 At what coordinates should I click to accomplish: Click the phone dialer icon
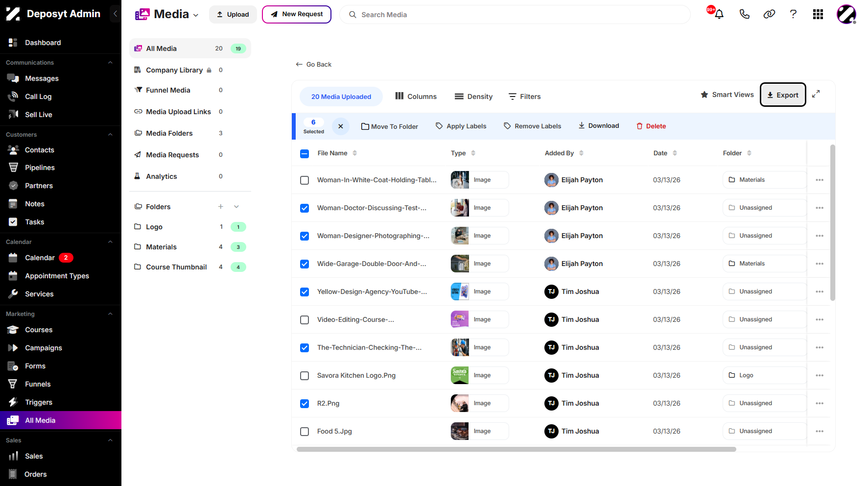coord(744,14)
